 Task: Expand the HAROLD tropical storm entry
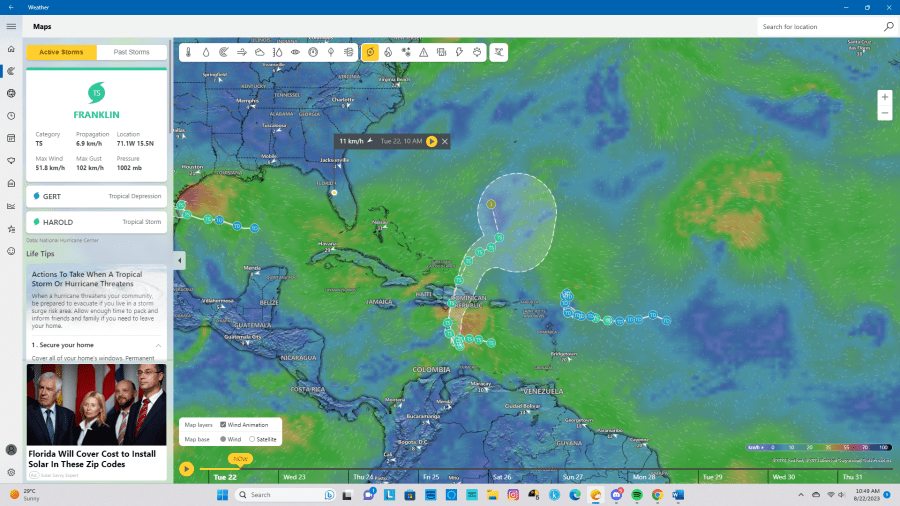pyautogui.click(x=96, y=222)
